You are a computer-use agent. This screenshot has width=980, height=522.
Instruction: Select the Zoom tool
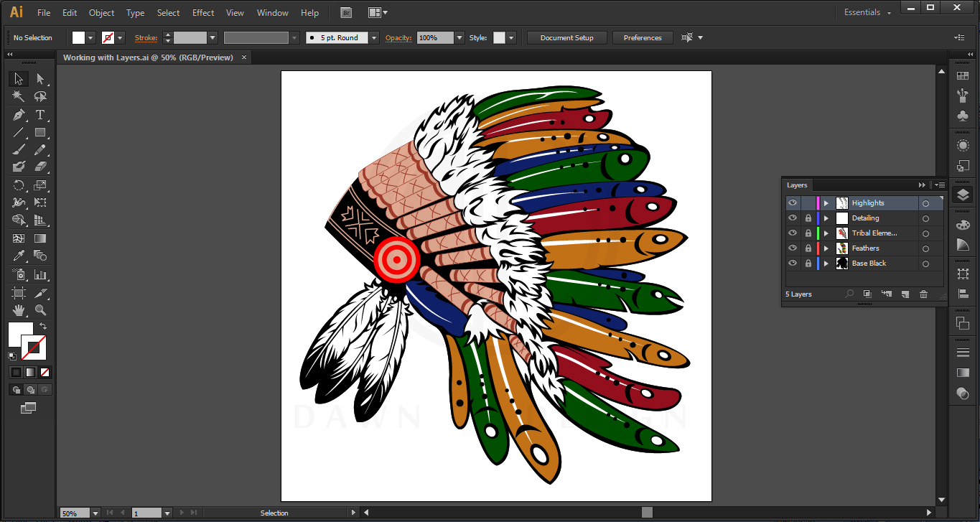40,310
